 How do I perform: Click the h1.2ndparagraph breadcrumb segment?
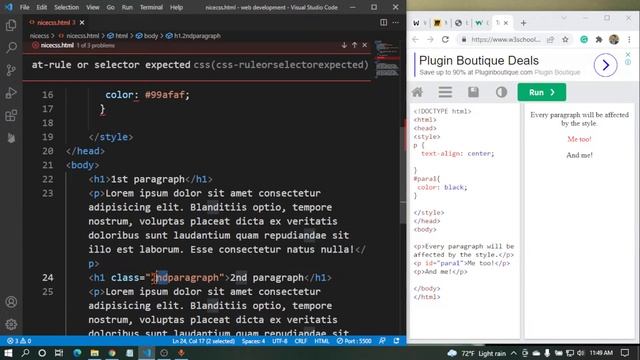193,36
